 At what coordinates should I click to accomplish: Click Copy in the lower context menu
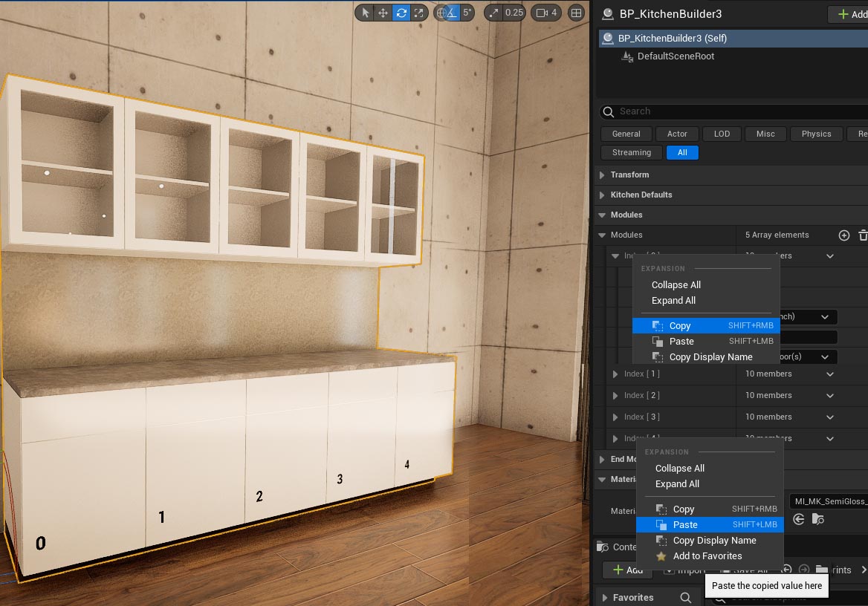click(x=710, y=509)
